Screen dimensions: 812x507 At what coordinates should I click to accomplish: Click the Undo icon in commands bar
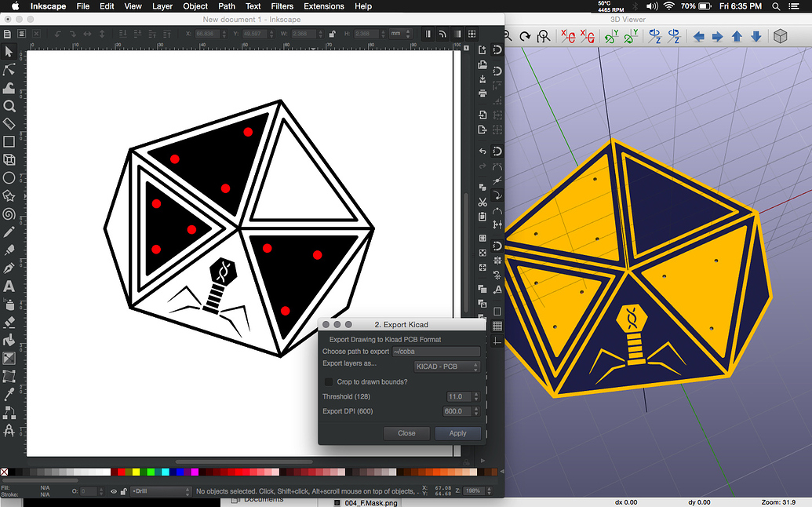pyautogui.click(x=482, y=151)
